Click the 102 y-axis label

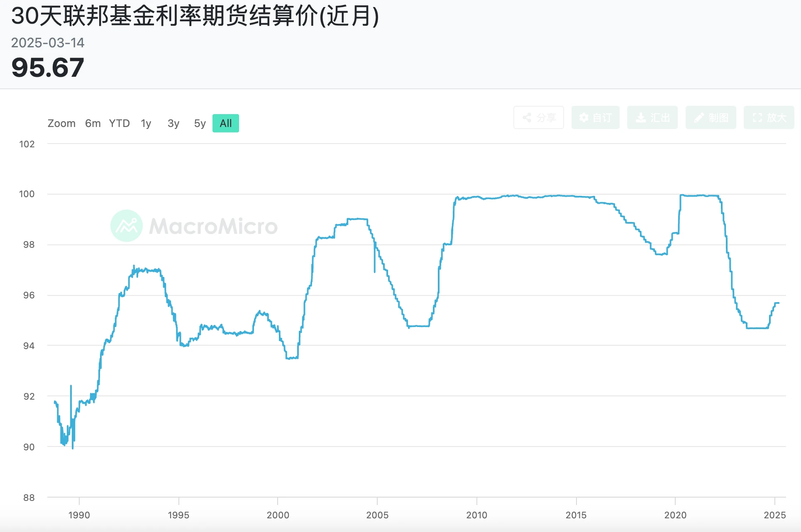(x=27, y=144)
